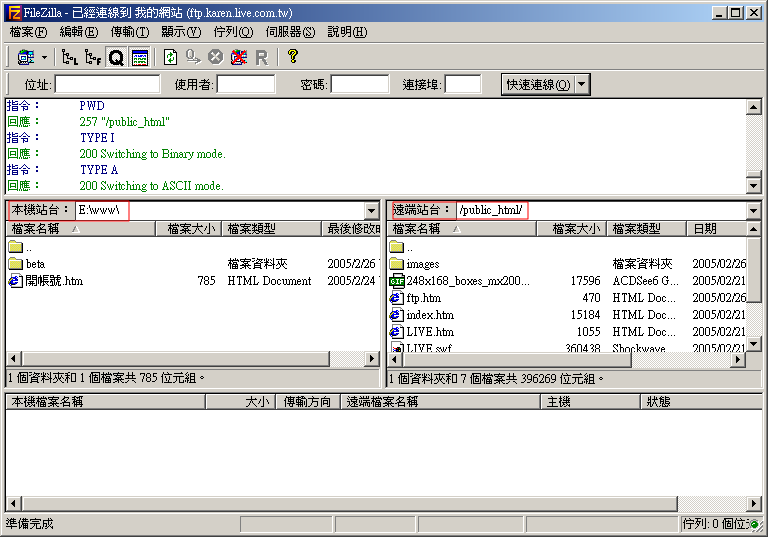Image resolution: width=768 pixels, height=537 pixels.
Task: Click the local pane horizontal scrollbar thumb
Action: tap(175, 359)
